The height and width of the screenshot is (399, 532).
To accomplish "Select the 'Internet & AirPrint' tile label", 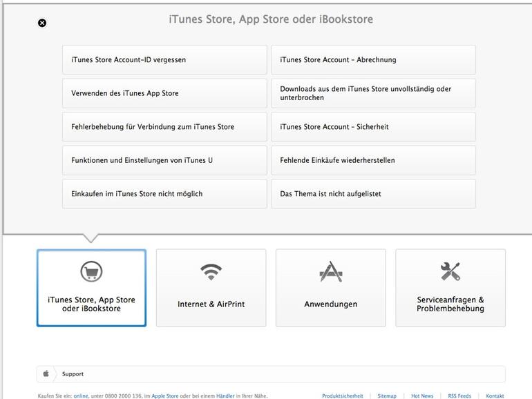I will coord(211,304).
